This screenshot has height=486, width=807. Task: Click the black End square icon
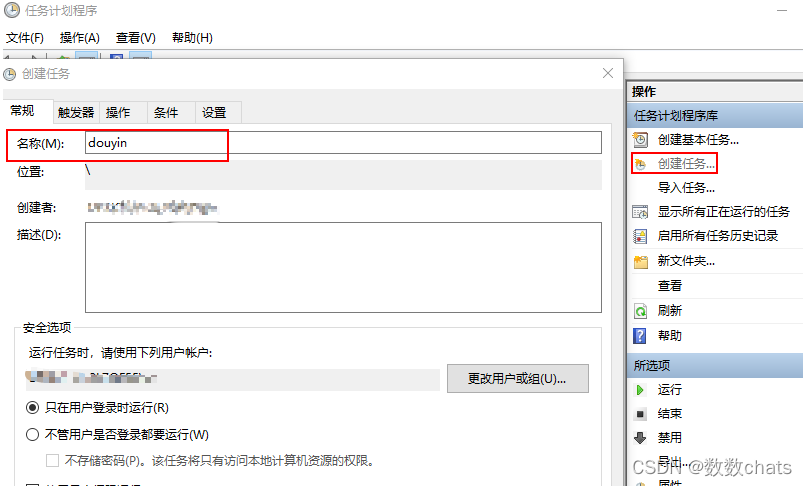coord(640,413)
